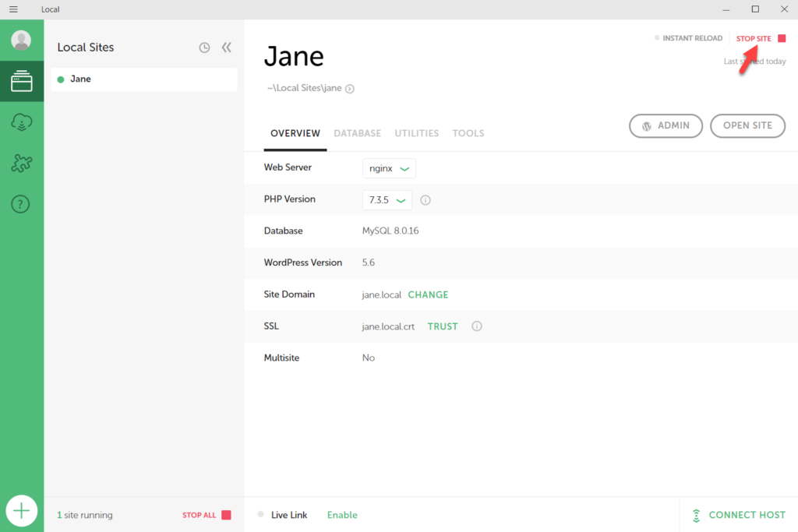Show PHP Version info icon
This screenshot has height=532, width=798.
tap(425, 200)
